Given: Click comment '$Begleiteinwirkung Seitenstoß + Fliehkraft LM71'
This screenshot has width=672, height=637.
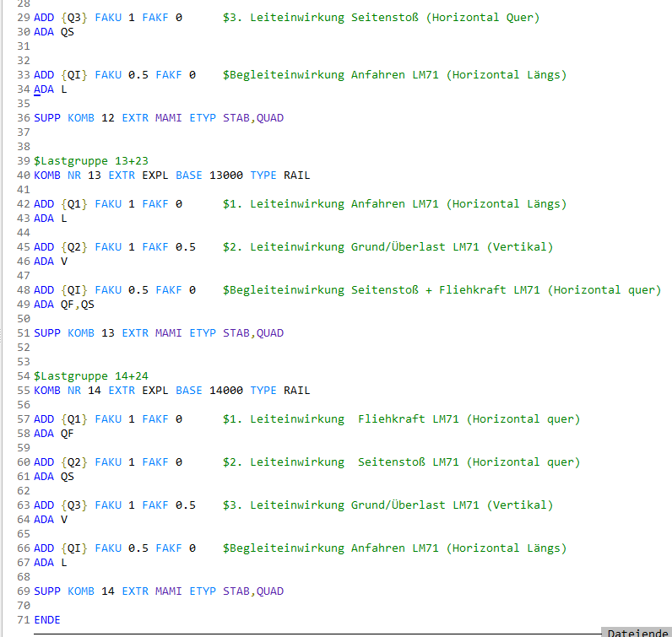Looking at the screenshot, I should tap(381, 290).
